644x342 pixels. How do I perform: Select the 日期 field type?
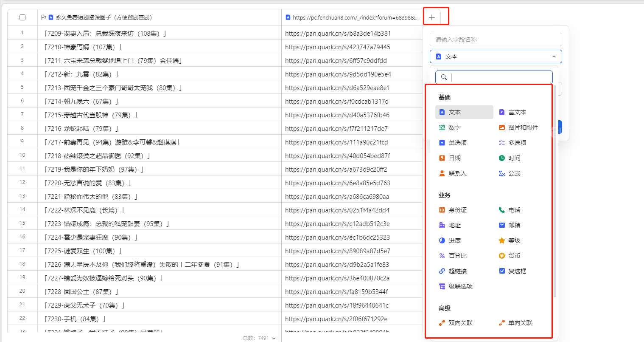(450, 158)
